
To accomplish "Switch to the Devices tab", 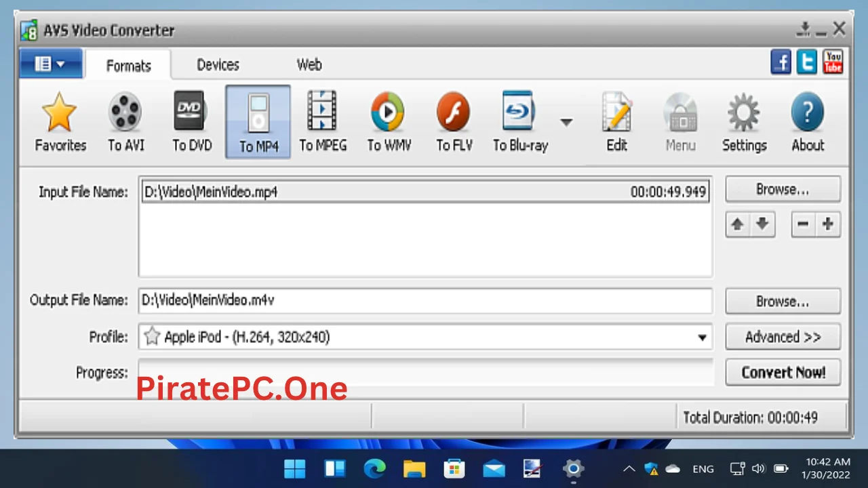I will (x=218, y=65).
